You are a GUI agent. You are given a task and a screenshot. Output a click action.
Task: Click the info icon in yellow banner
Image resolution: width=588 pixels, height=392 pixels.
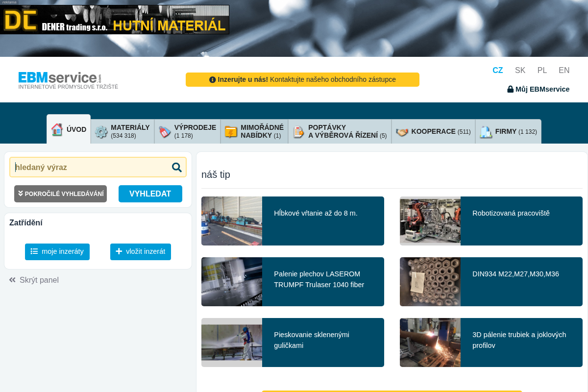pos(212,79)
